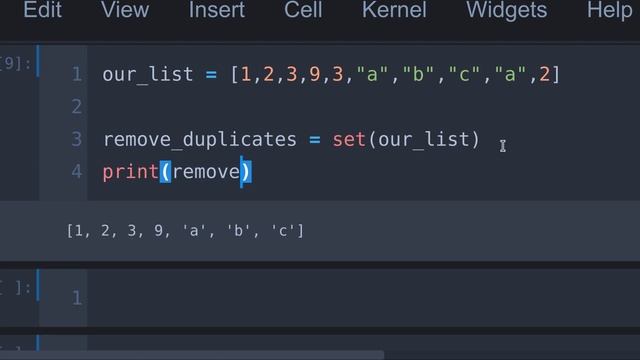Click the 'remove_duplicates = set(our_list)' line
The height and width of the screenshot is (360, 640).
(x=291, y=140)
